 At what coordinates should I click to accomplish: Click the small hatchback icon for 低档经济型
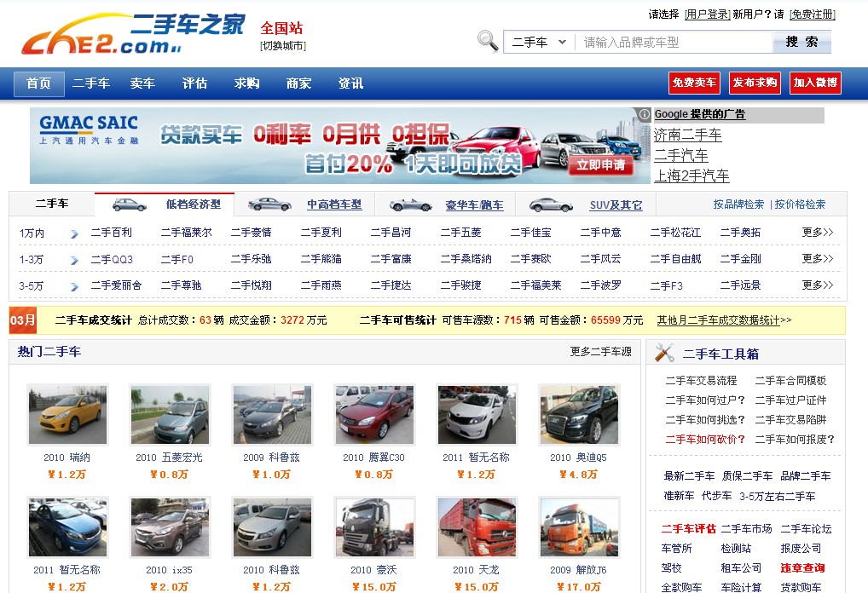tap(130, 204)
